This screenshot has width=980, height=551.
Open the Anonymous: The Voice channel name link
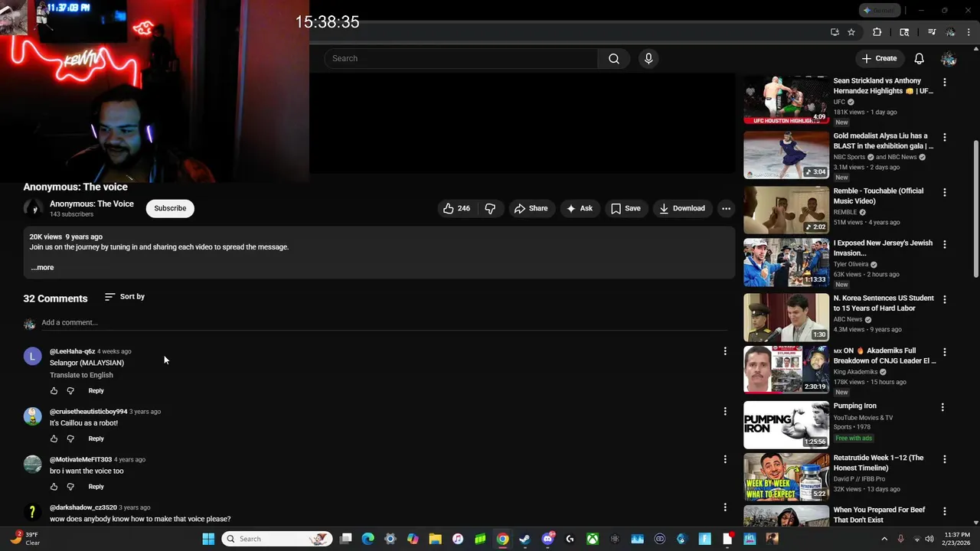(91, 204)
